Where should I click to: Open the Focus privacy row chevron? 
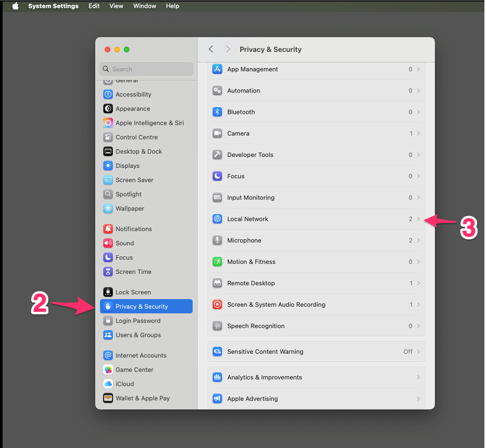point(418,176)
